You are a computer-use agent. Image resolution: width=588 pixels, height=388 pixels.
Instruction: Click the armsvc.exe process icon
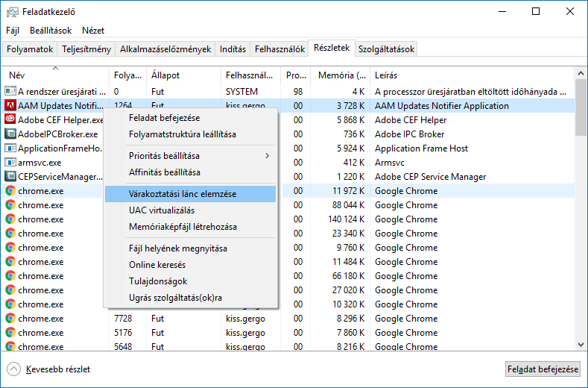10,162
